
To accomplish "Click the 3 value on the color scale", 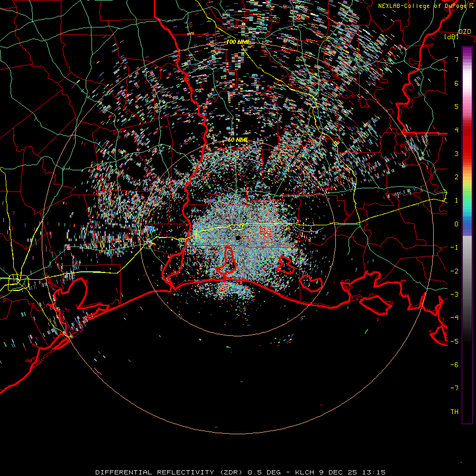I will point(456,153).
